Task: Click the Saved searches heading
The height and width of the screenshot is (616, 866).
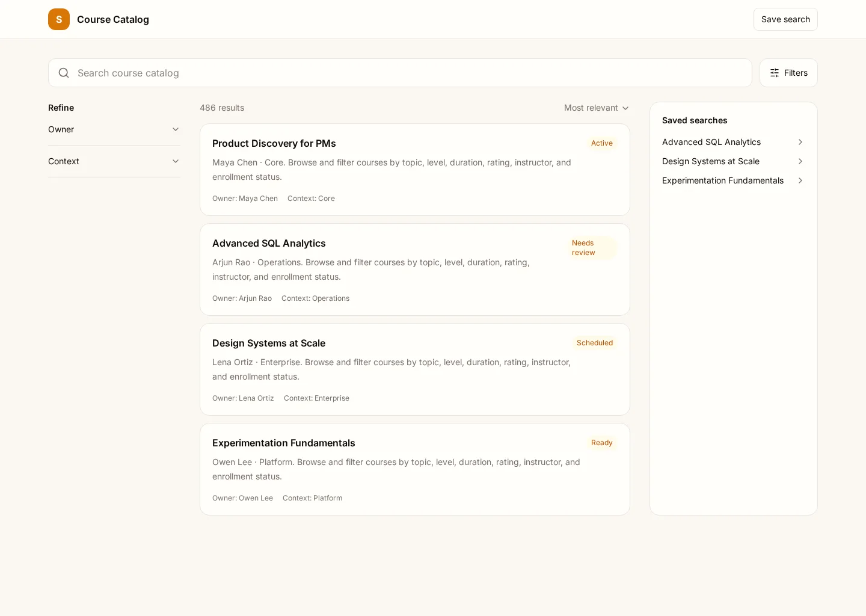Action: [x=695, y=120]
